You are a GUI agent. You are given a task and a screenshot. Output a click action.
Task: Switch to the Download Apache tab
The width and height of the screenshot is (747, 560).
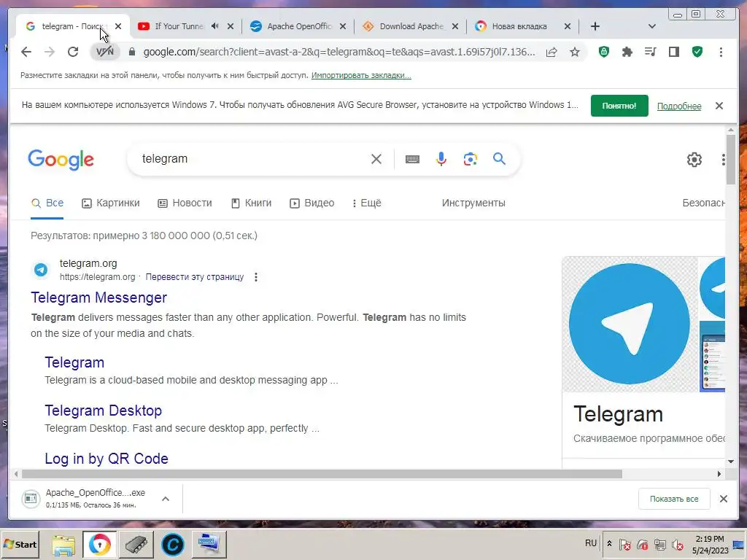[x=411, y=26]
